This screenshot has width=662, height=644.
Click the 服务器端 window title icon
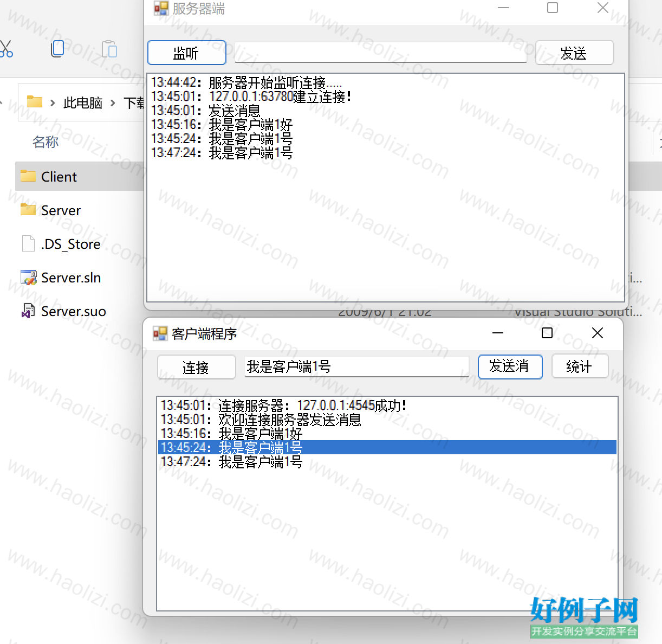point(161,8)
